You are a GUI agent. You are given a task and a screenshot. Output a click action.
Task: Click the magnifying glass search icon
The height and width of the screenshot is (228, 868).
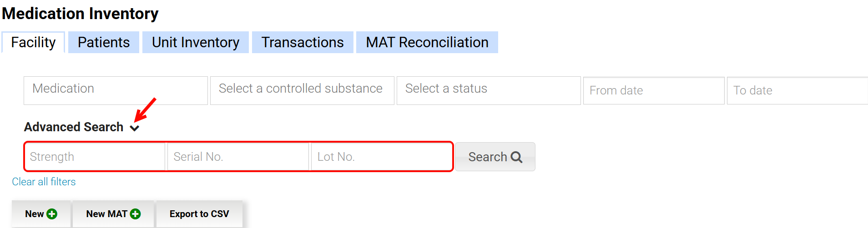tap(516, 157)
